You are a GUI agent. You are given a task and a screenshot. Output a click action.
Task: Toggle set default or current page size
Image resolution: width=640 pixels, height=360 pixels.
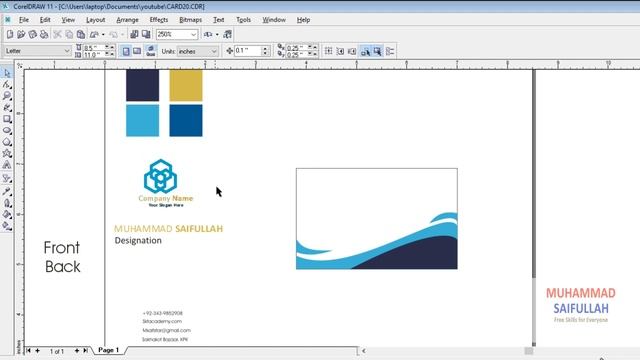(x=151, y=51)
